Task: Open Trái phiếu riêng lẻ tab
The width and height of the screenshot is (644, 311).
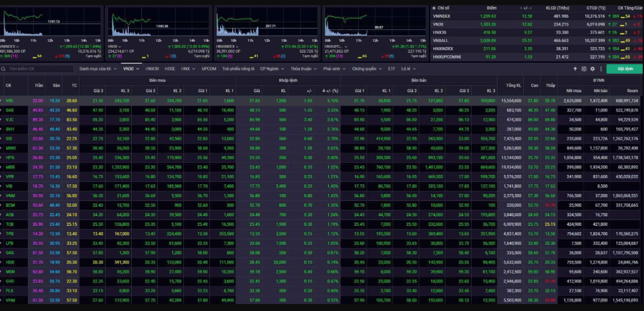Action: 238,69
